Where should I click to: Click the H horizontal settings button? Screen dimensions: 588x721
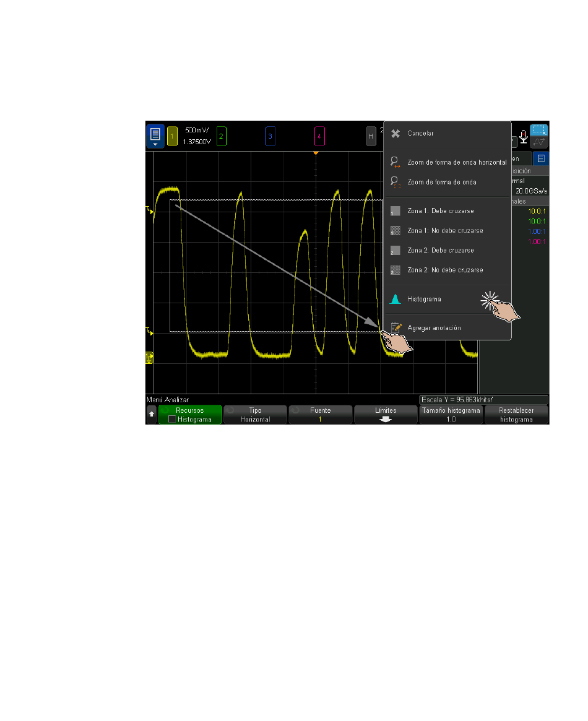click(371, 136)
